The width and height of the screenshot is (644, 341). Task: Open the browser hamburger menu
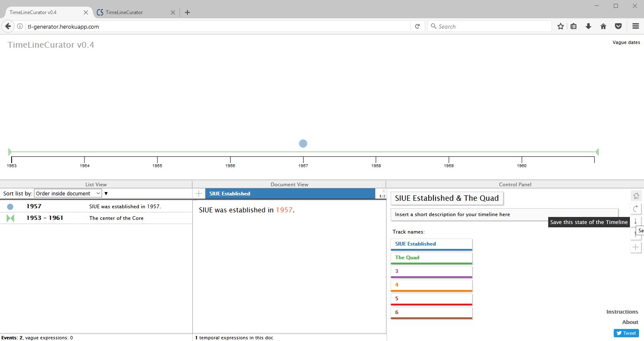tap(635, 27)
